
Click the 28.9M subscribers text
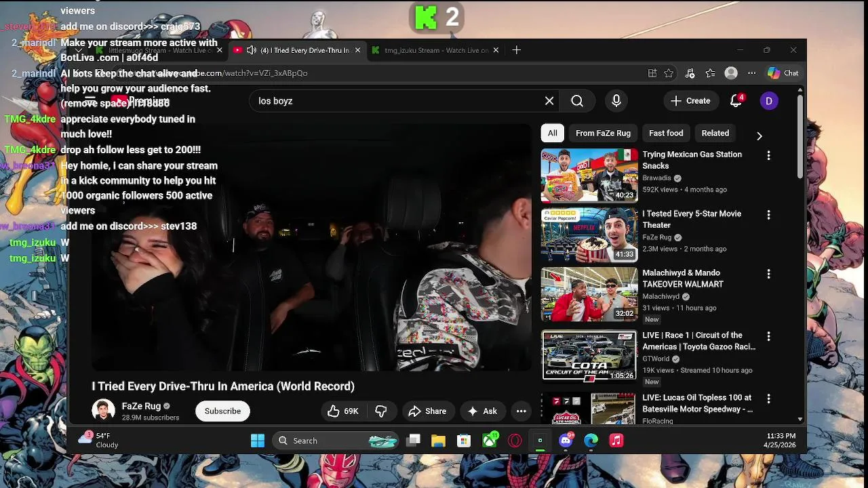151,418
